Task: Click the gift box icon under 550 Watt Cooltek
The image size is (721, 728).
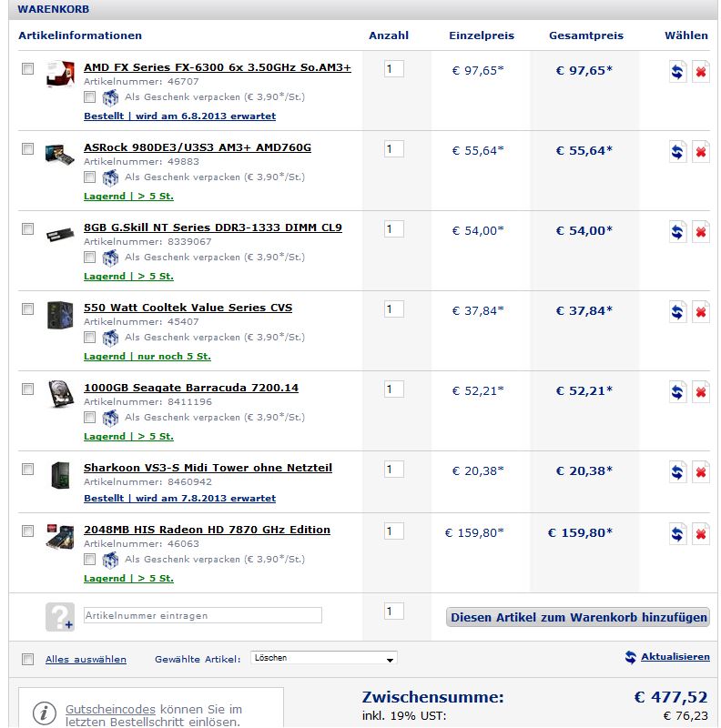Action: pos(110,338)
